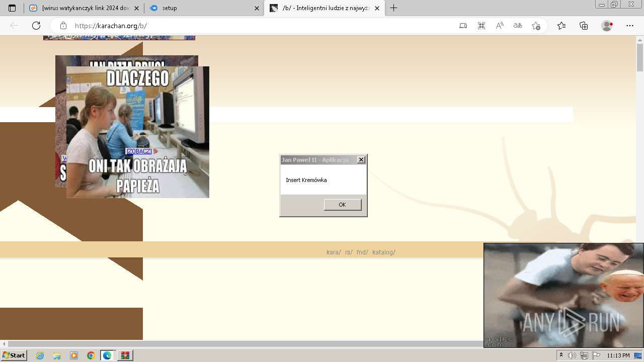Image resolution: width=644 pixels, height=362 pixels.
Task: Open the browser profile icon
Action: pyautogui.click(x=607, y=26)
